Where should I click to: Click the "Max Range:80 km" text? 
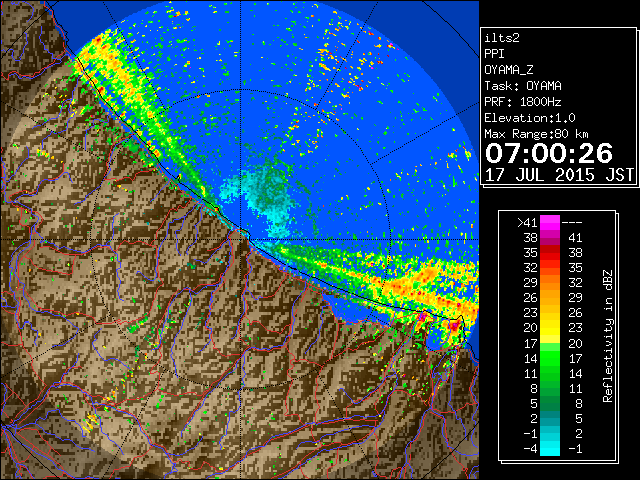pyautogui.click(x=536, y=134)
